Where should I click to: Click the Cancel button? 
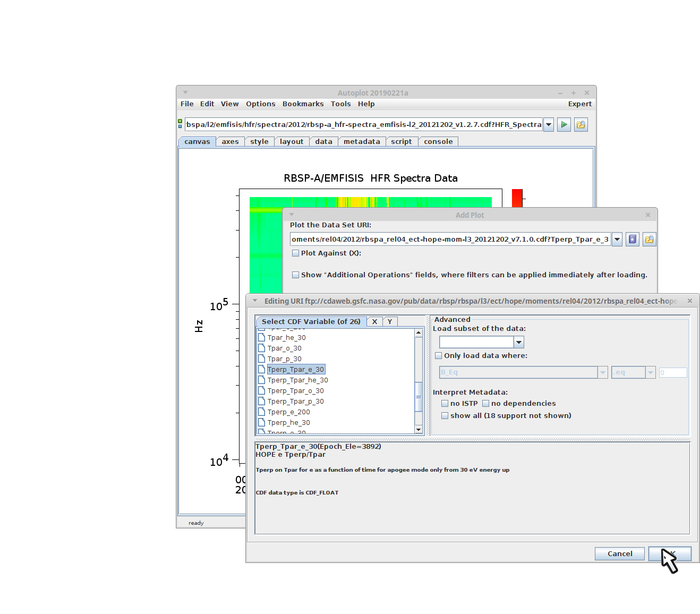coord(620,553)
